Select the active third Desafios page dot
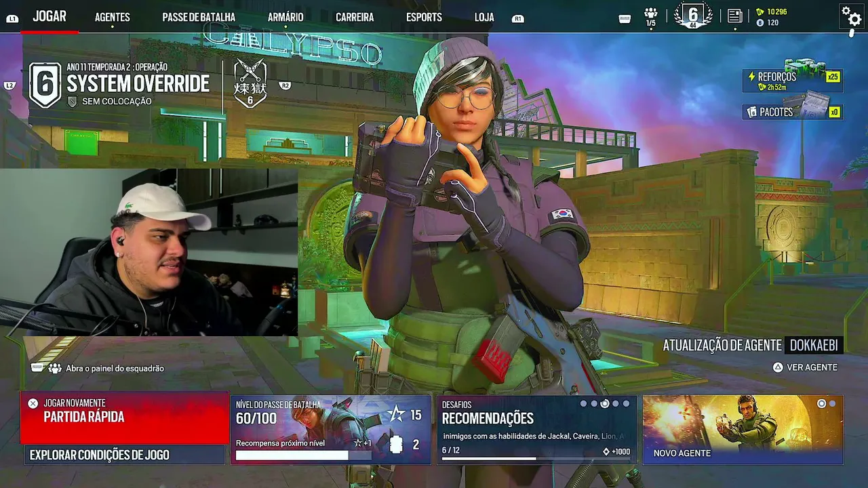 [x=605, y=404]
